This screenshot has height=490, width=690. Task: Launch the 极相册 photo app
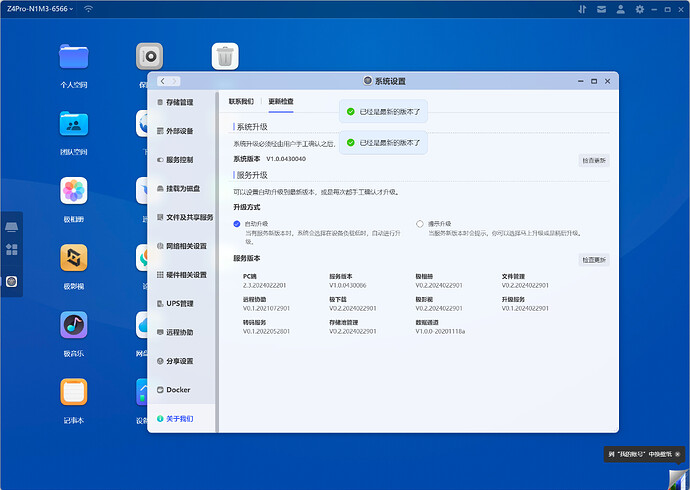pyautogui.click(x=74, y=191)
